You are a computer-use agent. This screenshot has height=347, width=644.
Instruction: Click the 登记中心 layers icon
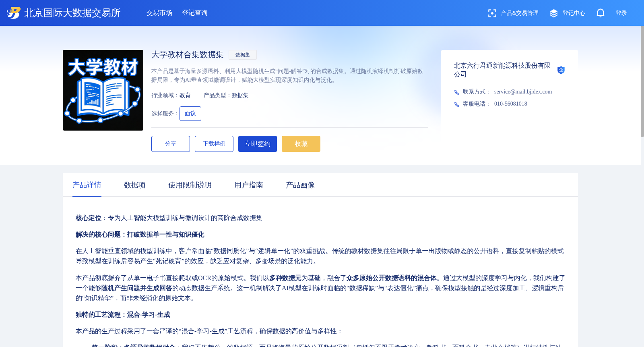(554, 13)
